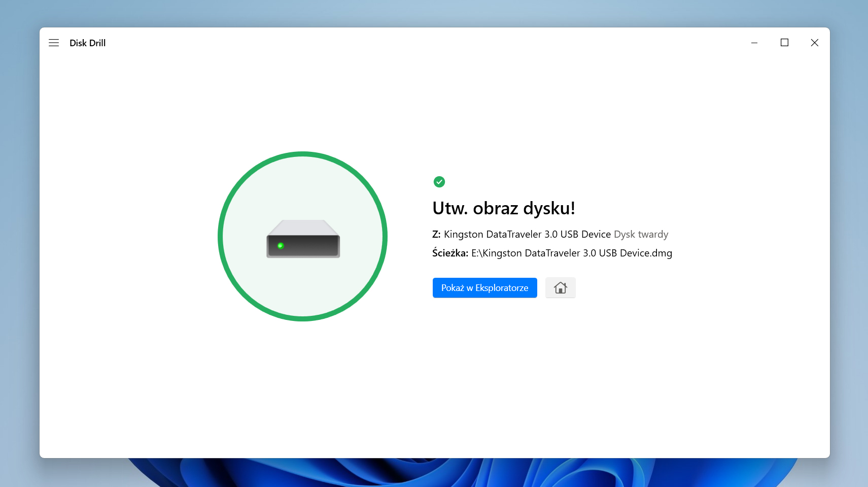Maximize the Disk Drill window
Image resolution: width=868 pixels, height=487 pixels.
coord(784,43)
